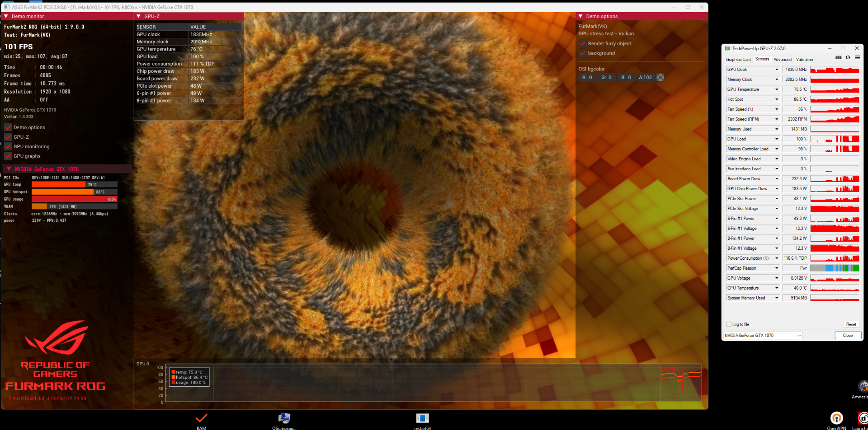Screen dimensions: 868x430
Task: Click the 8-pin #1 power overlay row
Action: pos(189,100)
